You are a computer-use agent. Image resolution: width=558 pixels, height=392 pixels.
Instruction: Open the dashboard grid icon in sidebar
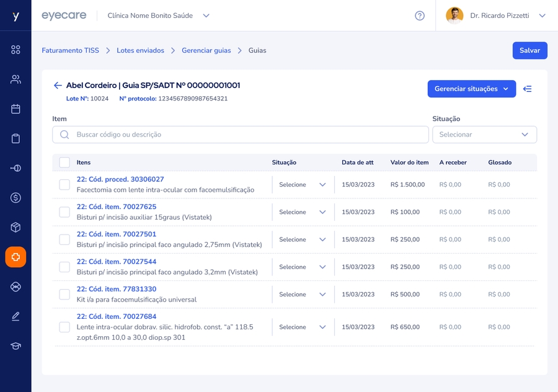15,50
